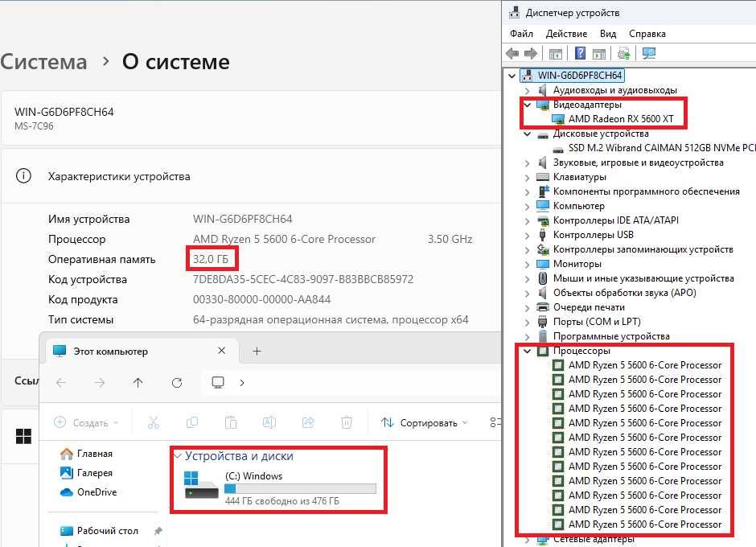
Task: Open OneDrive in Explorer sidebar
Action: pos(89,492)
